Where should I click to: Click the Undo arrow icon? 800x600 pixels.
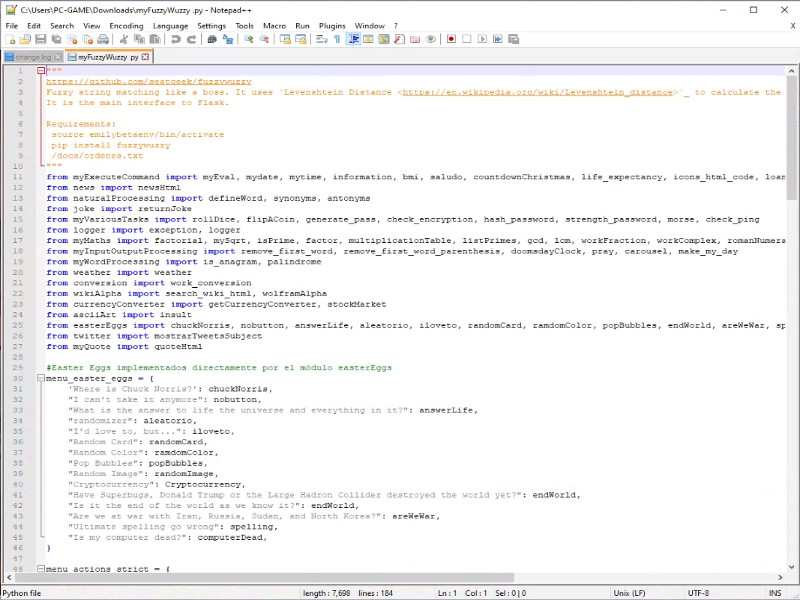[x=177, y=42]
